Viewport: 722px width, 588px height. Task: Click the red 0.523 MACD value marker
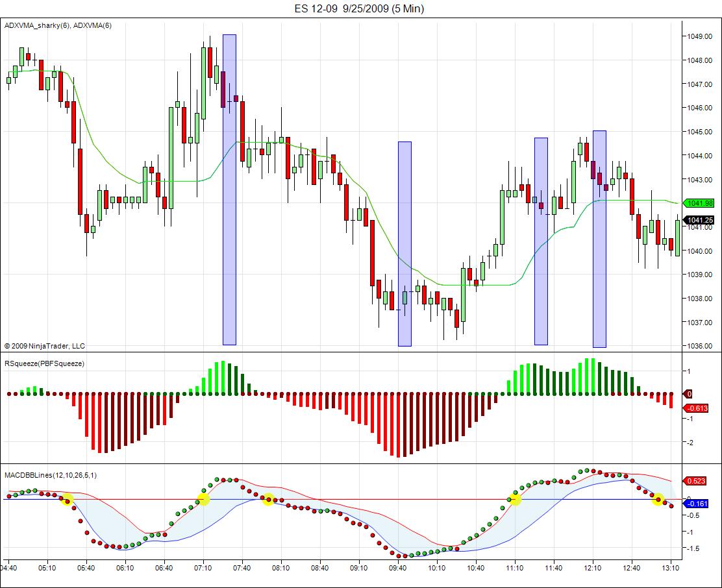[x=695, y=481]
